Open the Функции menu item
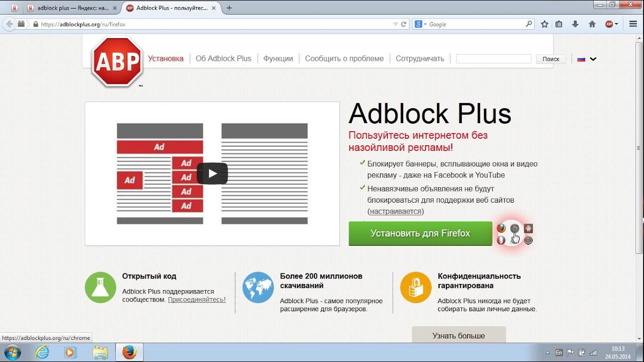The width and height of the screenshot is (644, 362). (x=278, y=58)
